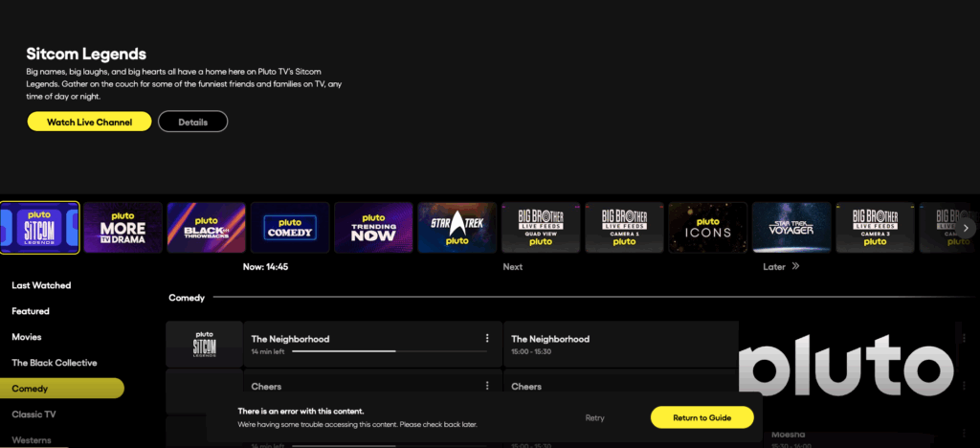This screenshot has height=448, width=980.
Task: Open options menu for The Neighborhood
Action: [x=487, y=338]
